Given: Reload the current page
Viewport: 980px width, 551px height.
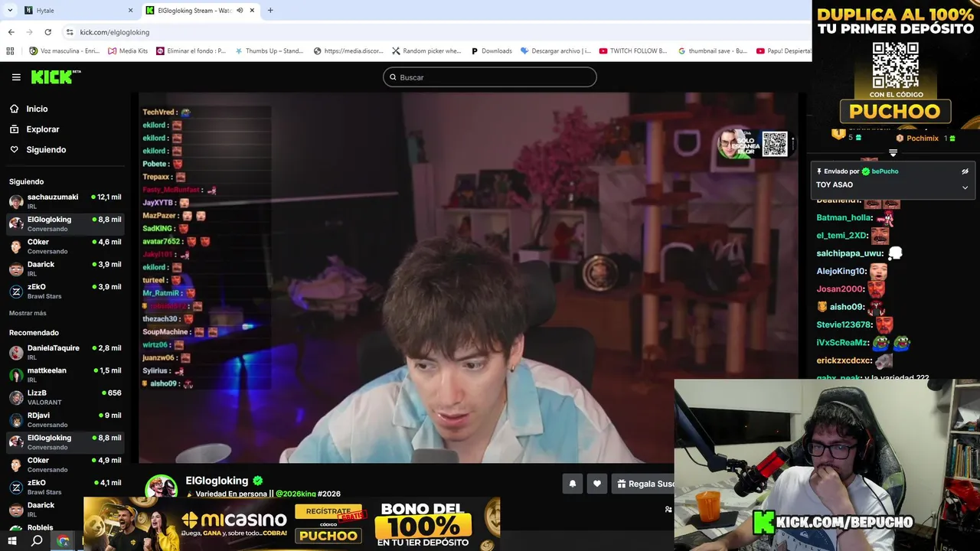Looking at the screenshot, I should coord(47,32).
